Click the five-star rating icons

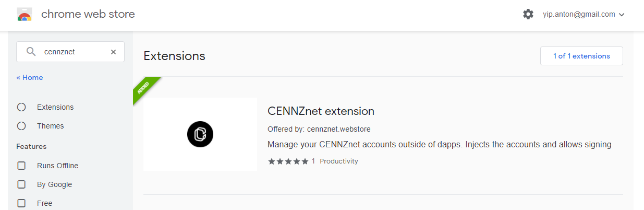tap(288, 161)
